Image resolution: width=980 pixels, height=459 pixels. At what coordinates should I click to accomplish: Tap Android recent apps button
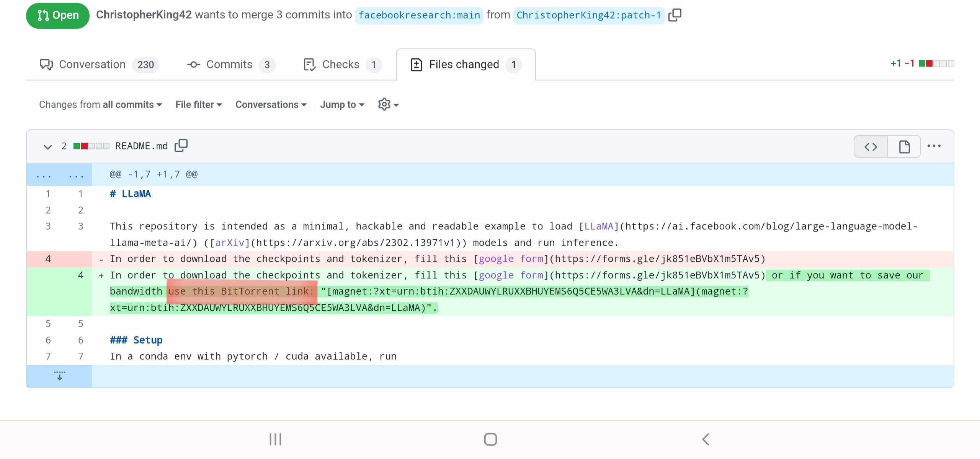(x=275, y=439)
